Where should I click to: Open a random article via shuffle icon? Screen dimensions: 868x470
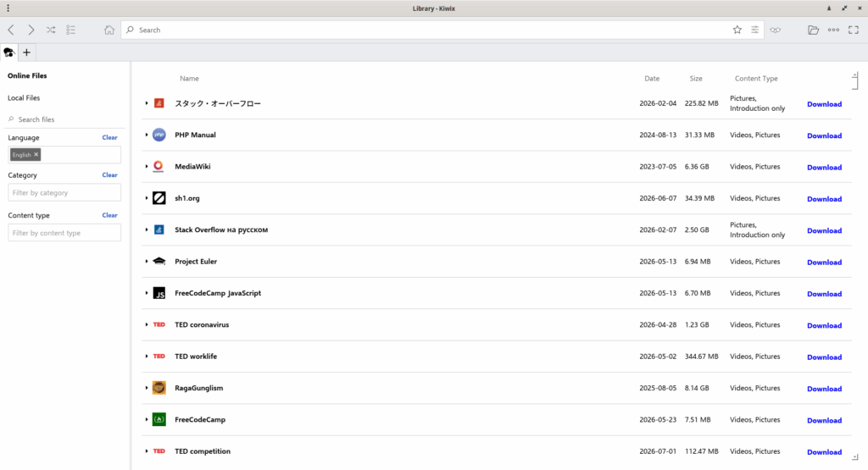(51, 30)
